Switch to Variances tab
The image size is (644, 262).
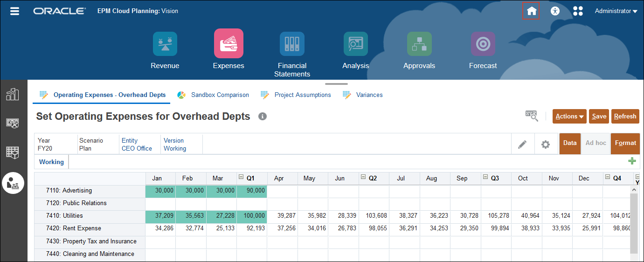(x=363, y=95)
